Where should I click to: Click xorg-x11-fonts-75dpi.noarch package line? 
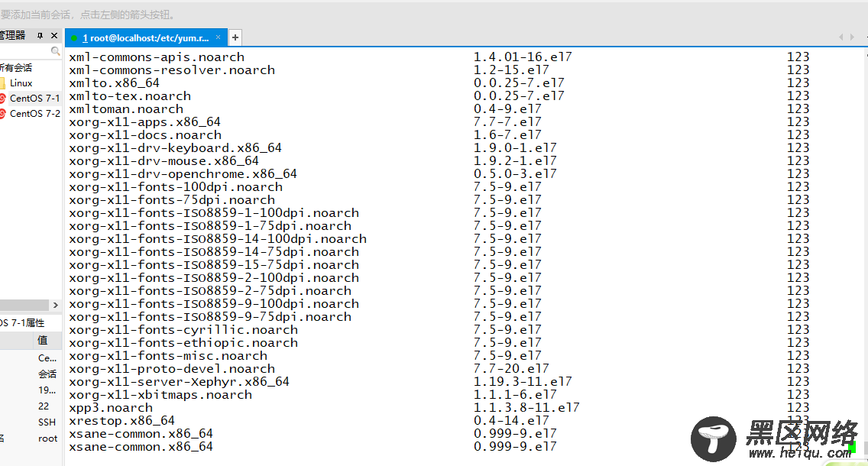click(x=172, y=200)
